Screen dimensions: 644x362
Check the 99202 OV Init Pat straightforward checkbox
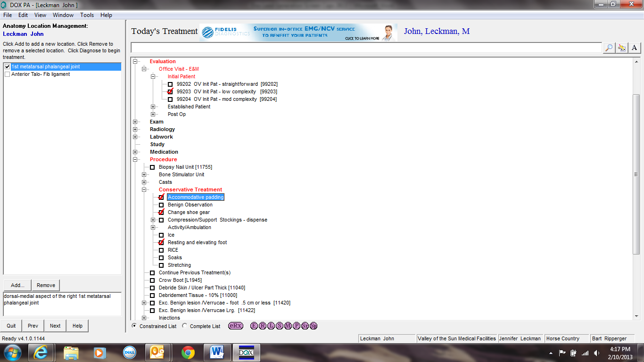click(170, 84)
